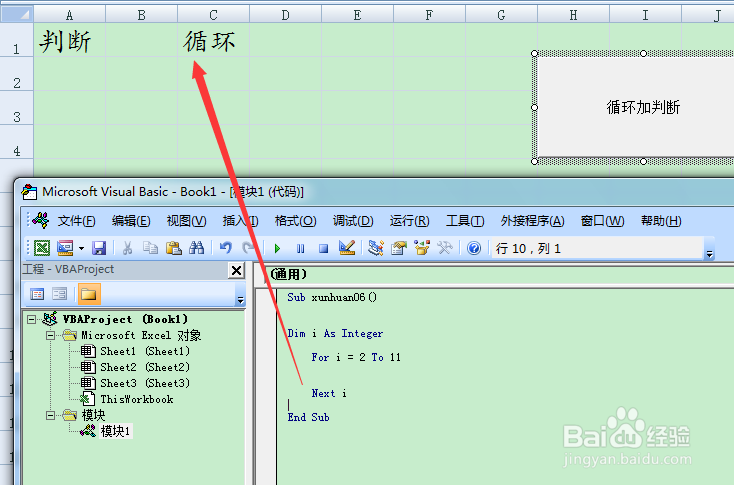The image size is (734, 485).
Task: Open the 视图(V) menu
Action: (186, 220)
